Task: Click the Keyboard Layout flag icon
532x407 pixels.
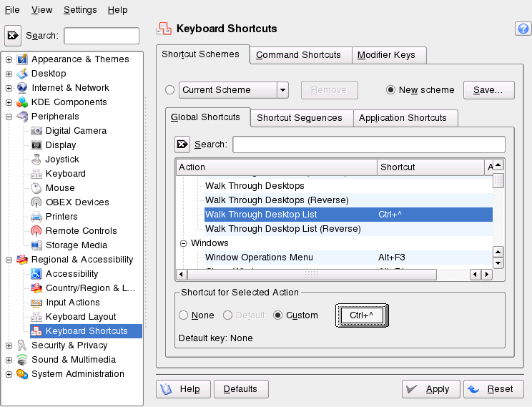Action: pyautogui.click(x=36, y=317)
